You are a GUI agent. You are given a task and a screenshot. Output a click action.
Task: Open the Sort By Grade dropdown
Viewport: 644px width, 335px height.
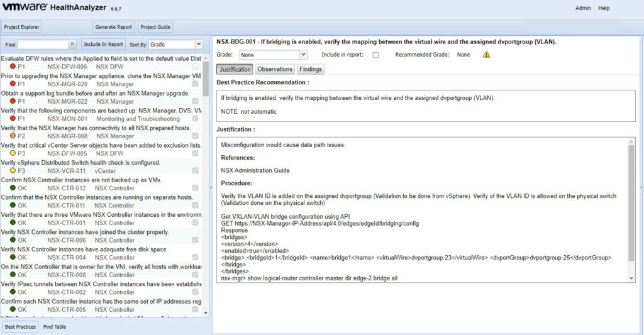pos(199,44)
